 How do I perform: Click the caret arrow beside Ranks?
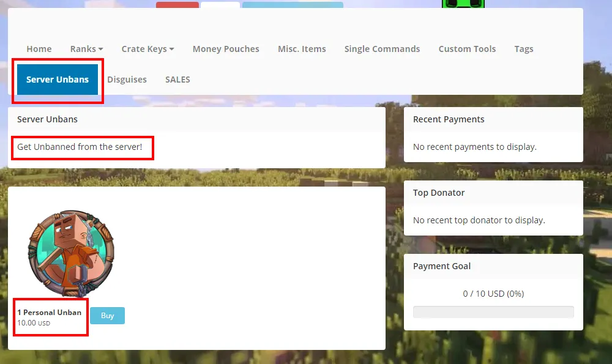tap(101, 49)
